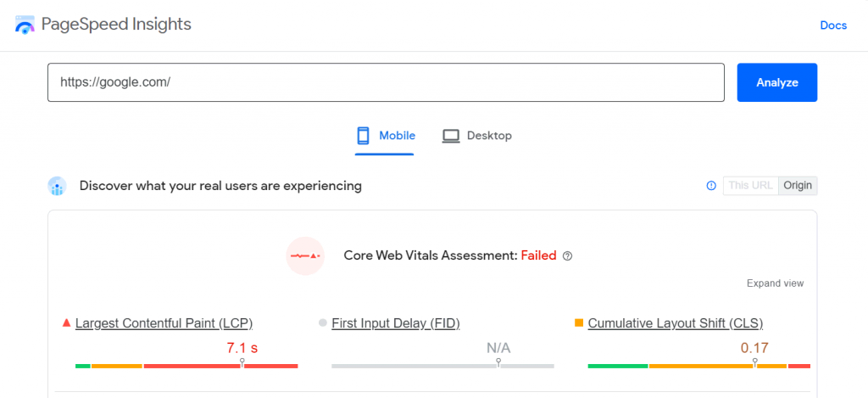Screen dimensions: 868x398
Task: Click the PageSpeed Insights logo icon
Action: 27,25
